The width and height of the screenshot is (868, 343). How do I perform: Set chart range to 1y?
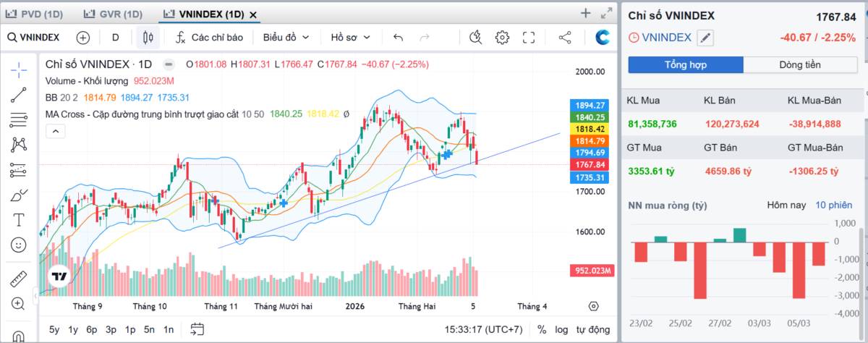73,329
